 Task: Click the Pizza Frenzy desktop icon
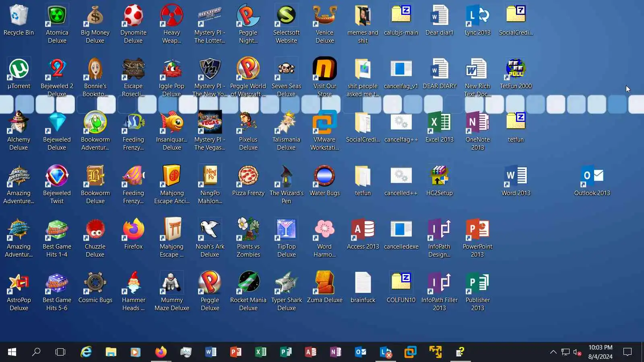coord(248,181)
